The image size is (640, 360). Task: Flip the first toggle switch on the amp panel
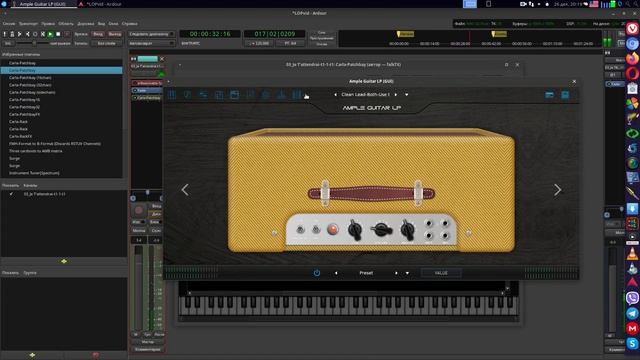tap(300, 230)
